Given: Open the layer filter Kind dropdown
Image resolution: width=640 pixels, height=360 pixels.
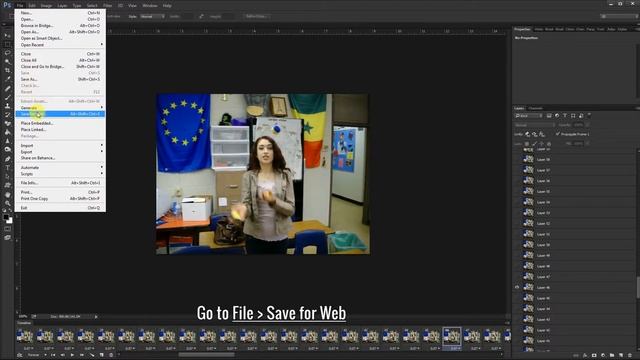Looking at the screenshot, I should coord(529,116).
